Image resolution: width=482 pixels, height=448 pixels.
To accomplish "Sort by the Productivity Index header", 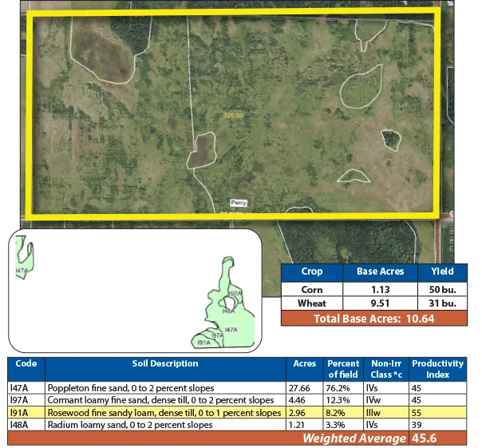I will click(x=437, y=369).
